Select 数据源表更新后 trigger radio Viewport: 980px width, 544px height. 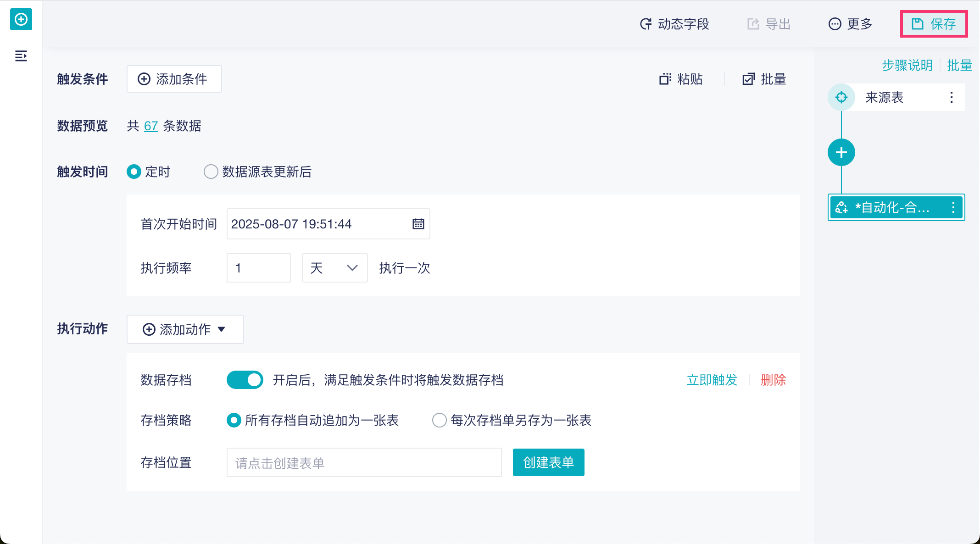211,172
